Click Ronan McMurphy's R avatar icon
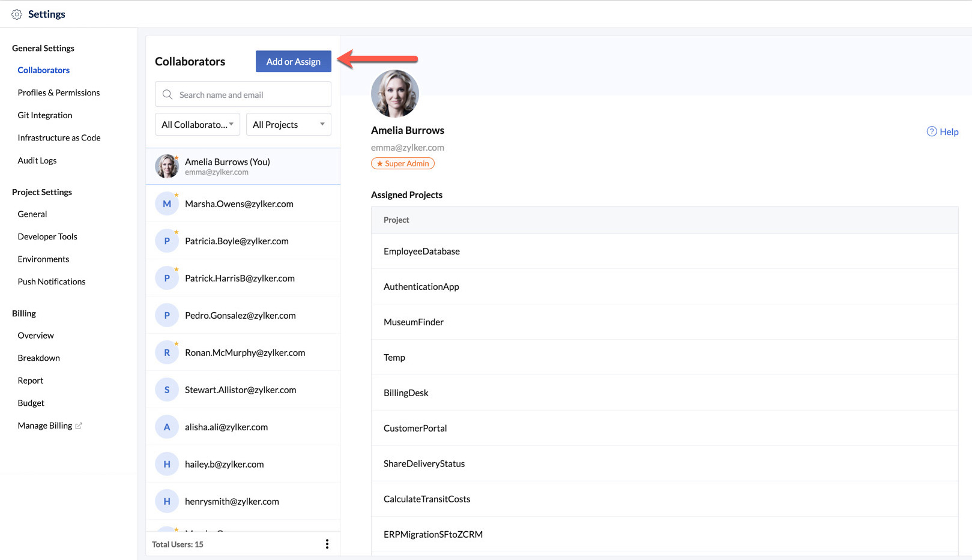The width and height of the screenshot is (972, 560). 167,353
